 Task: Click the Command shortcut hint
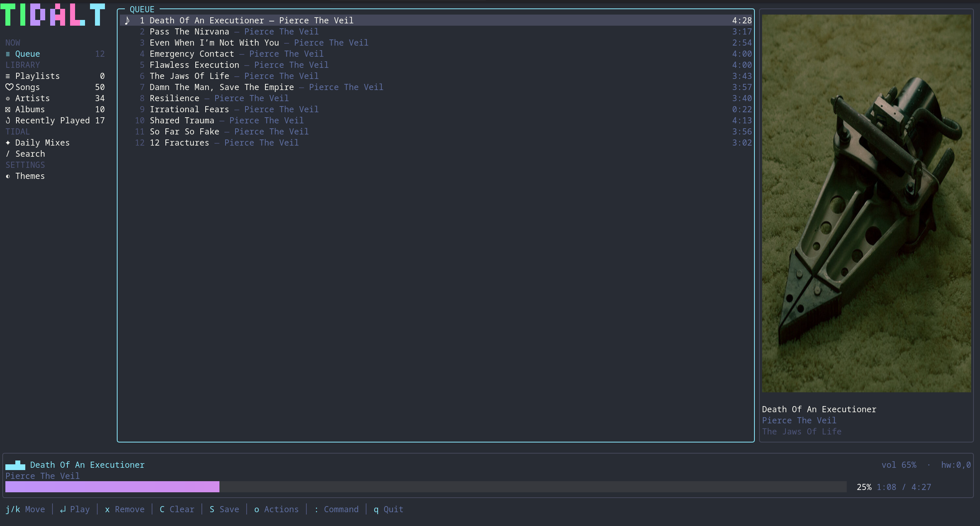pyautogui.click(x=336, y=509)
